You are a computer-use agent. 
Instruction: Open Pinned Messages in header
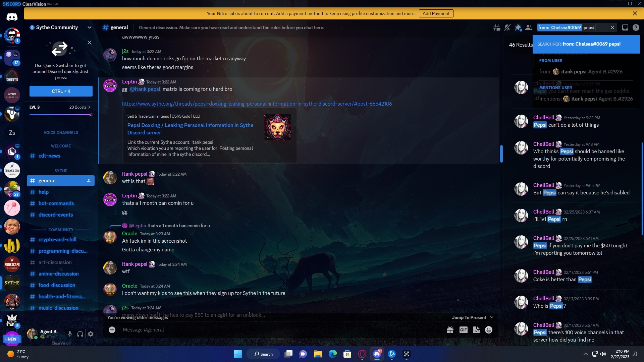(518, 28)
